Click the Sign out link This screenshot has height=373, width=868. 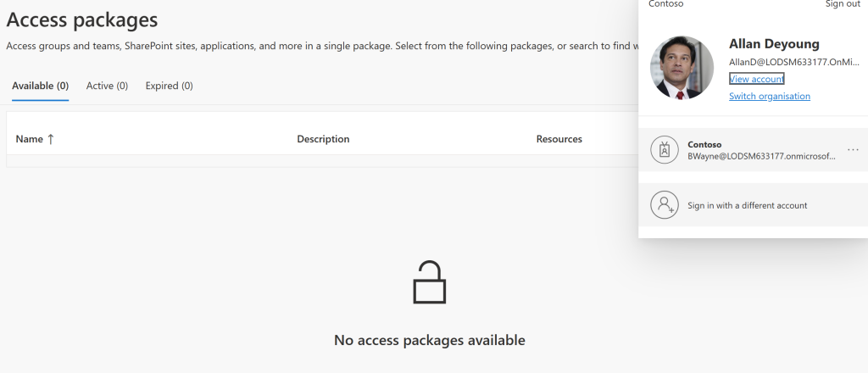(x=842, y=4)
